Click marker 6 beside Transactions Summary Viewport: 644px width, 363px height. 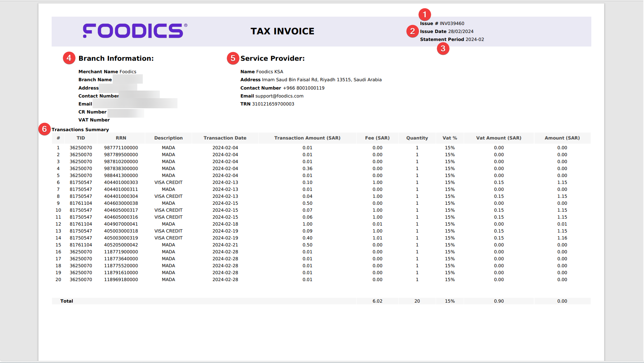[44, 129]
